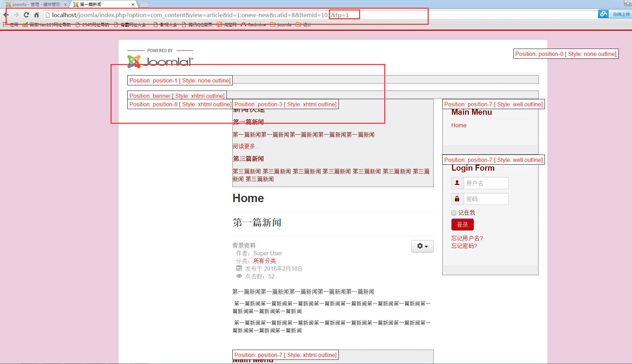Follow the 忘记密码? forgot password link
This screenshot has width=632, height=364.
(464, 246)
